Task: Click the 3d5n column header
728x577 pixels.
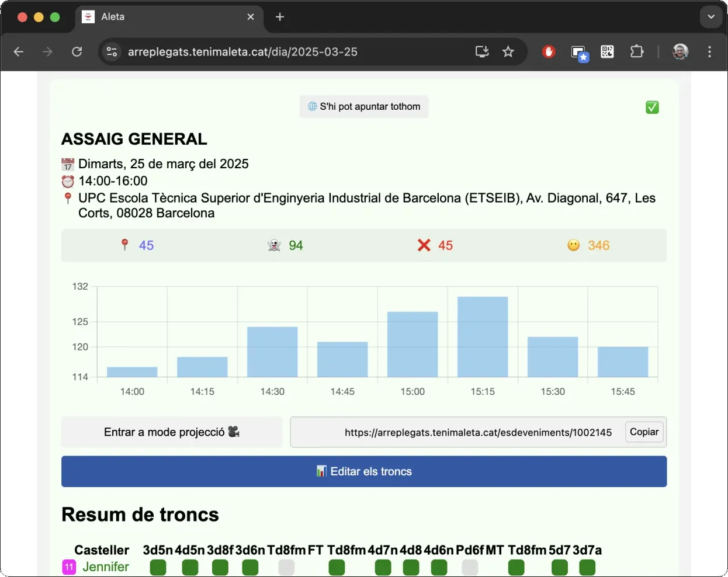Action: [x=158, y=550]
